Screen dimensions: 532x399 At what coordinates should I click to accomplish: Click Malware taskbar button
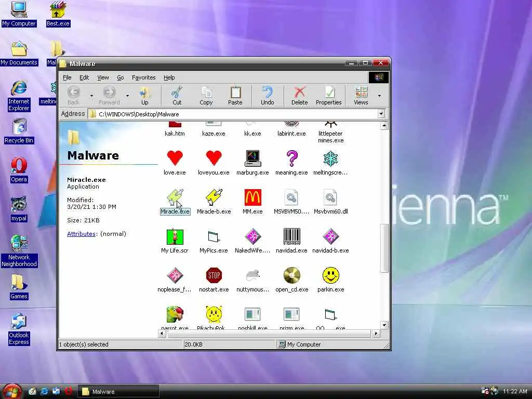click(118, 392)
